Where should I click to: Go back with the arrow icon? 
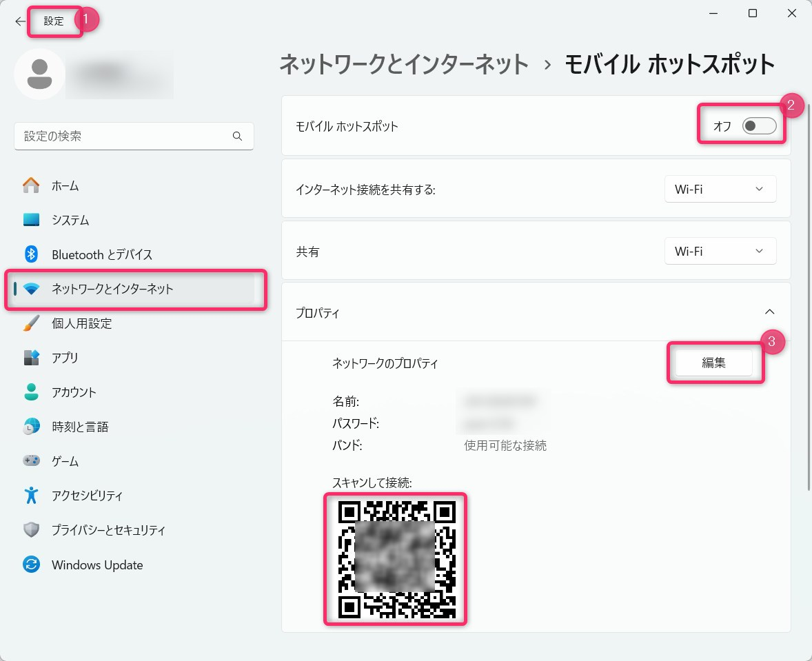point(20,21)
